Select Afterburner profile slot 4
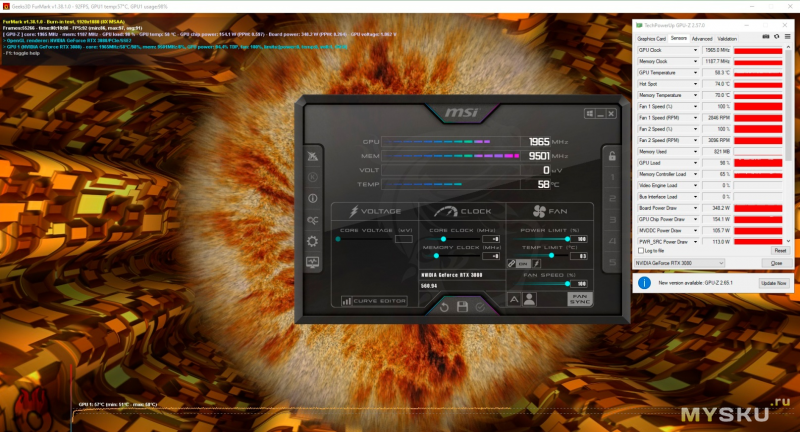This screenshot has height=432, width=800. click(612, 241)
